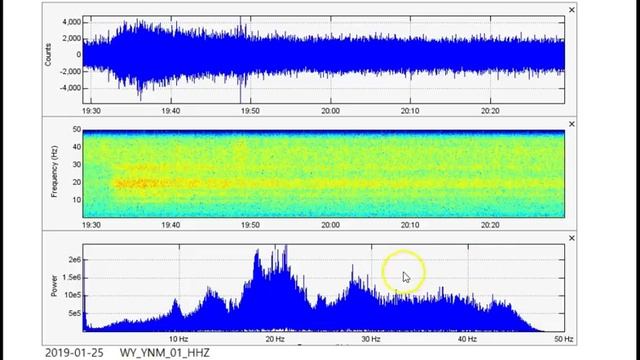The image size is (640, 360).
Task: Click the 40 Hz power axis label
Action: pyautogui.click(x=467, y=339)
